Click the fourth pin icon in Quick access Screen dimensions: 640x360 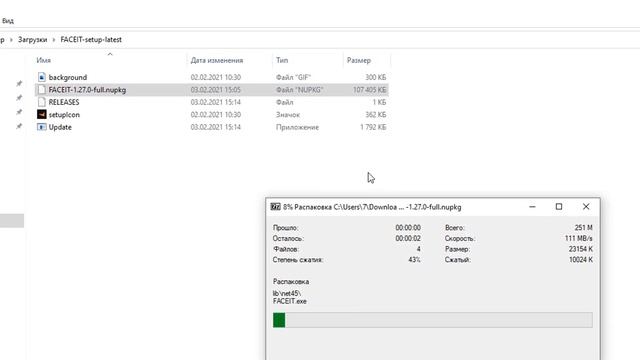tap(19, 126)
